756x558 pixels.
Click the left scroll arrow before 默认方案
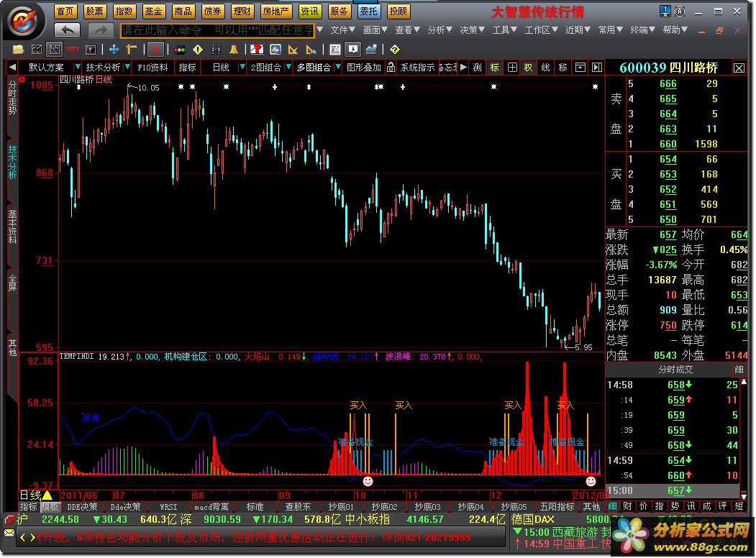tap(12, 68)
